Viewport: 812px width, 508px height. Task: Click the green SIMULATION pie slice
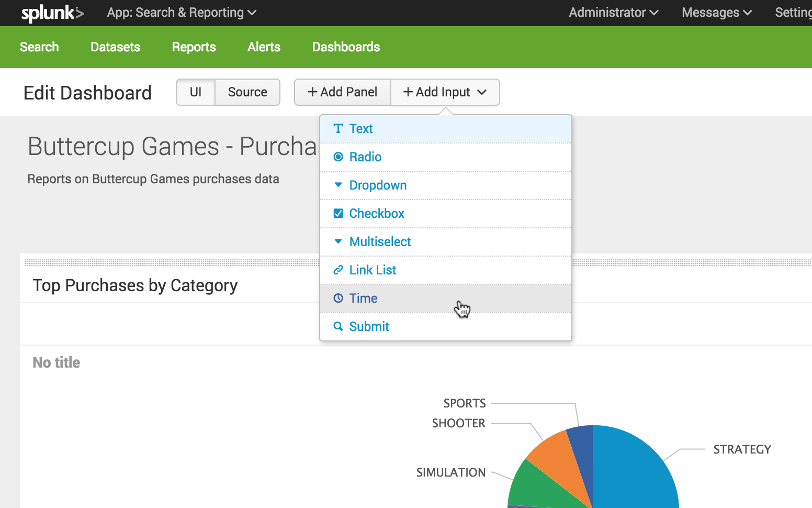point(539,487)
